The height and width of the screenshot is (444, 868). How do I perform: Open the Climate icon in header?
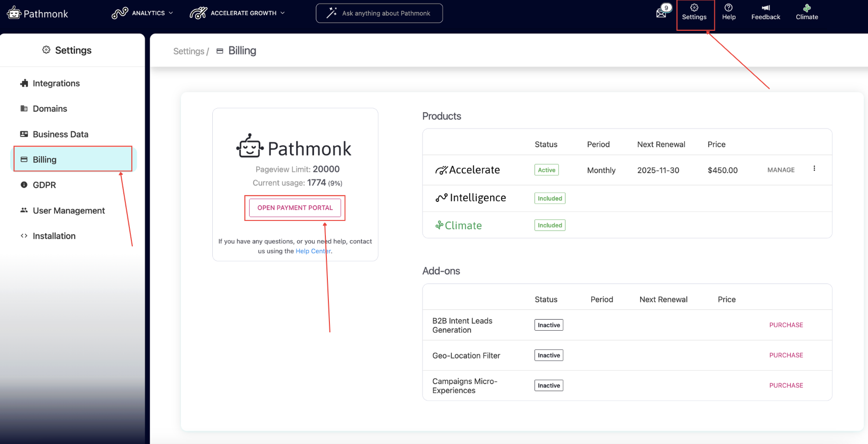point(807,12)
